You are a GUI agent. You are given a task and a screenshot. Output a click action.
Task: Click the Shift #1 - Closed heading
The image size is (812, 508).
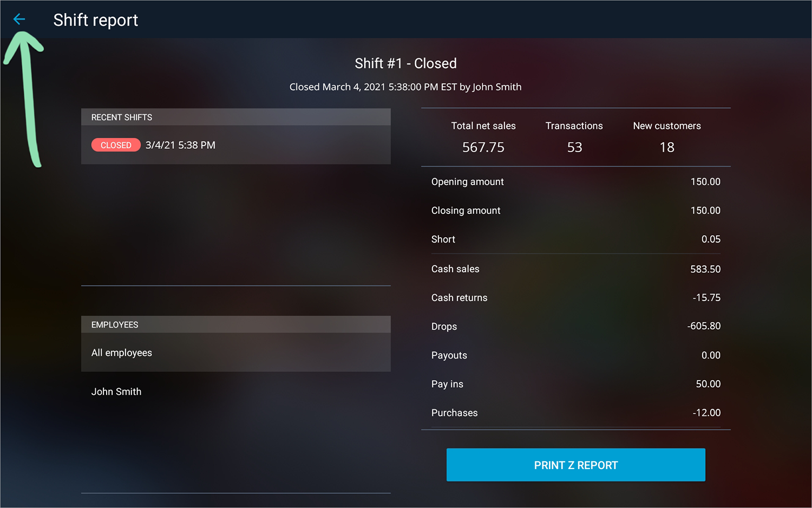405,63
